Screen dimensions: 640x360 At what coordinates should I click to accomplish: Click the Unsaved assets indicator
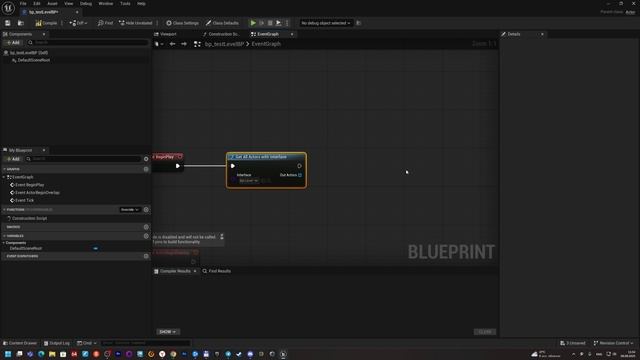573,343
